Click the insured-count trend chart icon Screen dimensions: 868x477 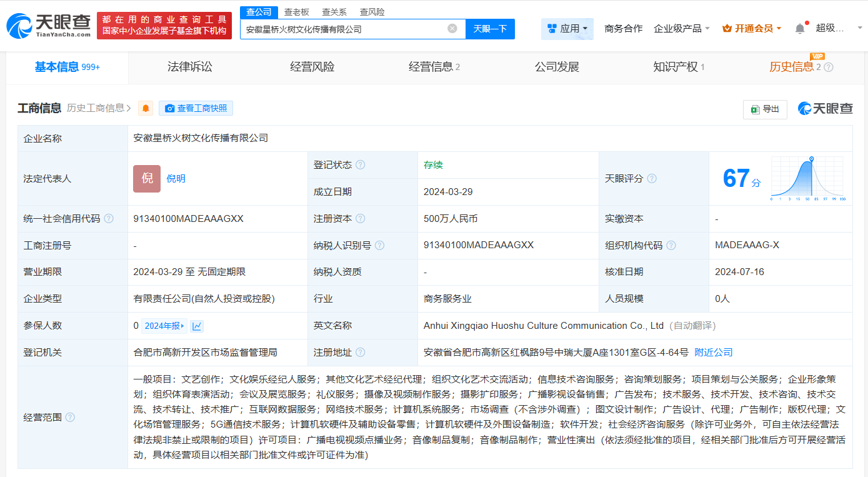[197, 326]
